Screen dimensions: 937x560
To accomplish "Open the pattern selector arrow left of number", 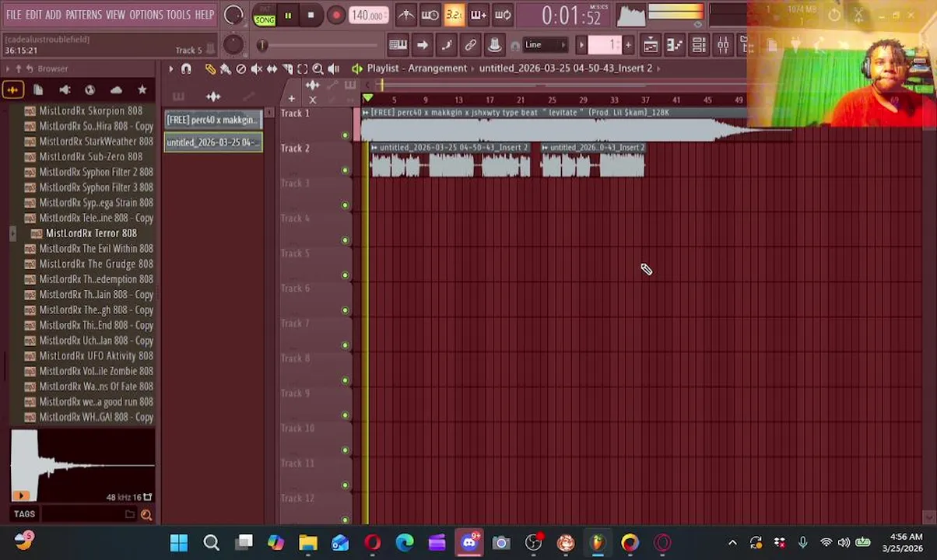I will (x=581, y=45).
